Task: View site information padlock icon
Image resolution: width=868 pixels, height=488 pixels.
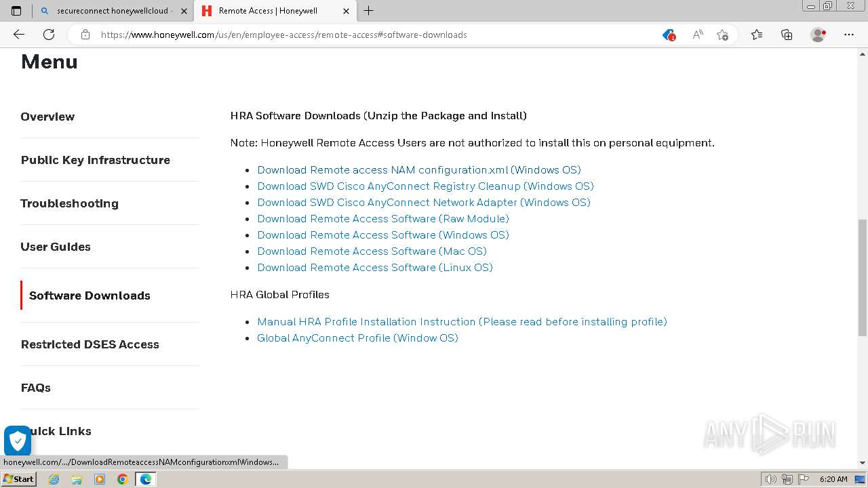Action: coord(85,35)
